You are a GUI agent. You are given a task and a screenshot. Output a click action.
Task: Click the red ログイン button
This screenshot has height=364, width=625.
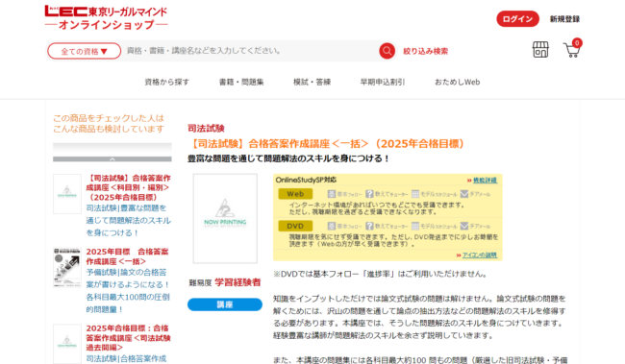point(517,19)
